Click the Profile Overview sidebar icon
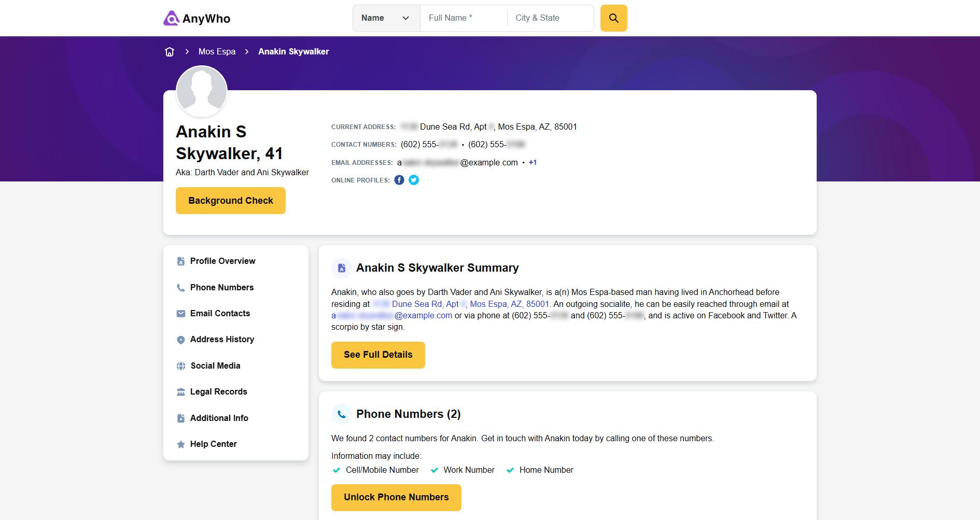This screenshot has width=980, height=520. pos(181,261)
